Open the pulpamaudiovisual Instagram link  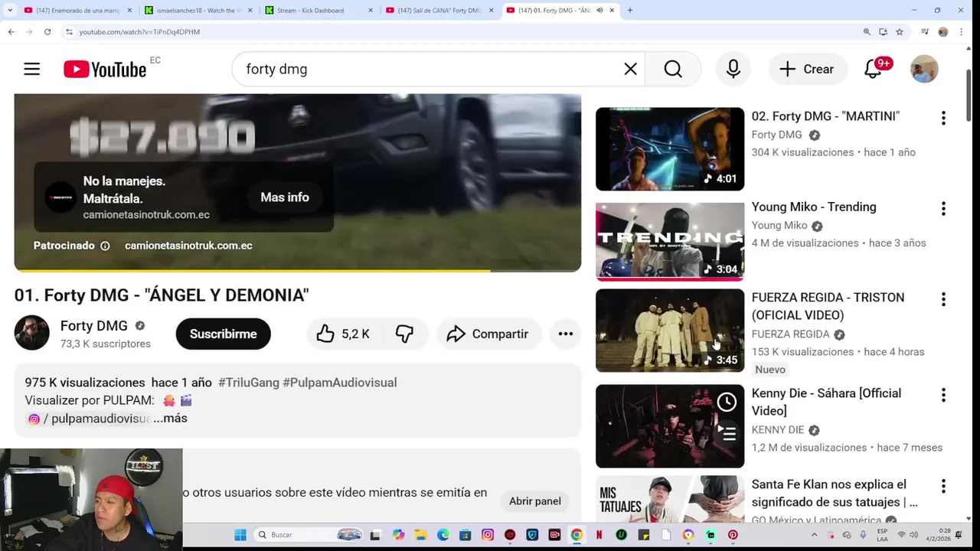click(88, 419)
